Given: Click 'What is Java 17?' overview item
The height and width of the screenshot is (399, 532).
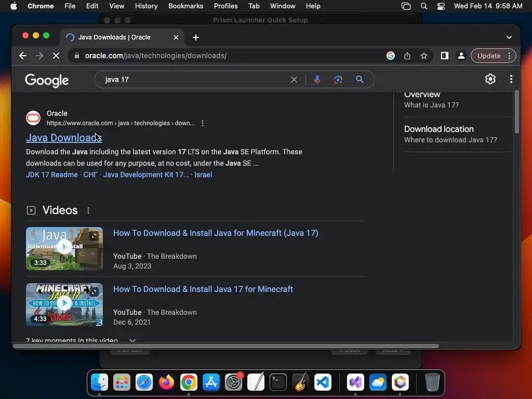Looking at the screenshot, I should [x=431, y=105].
